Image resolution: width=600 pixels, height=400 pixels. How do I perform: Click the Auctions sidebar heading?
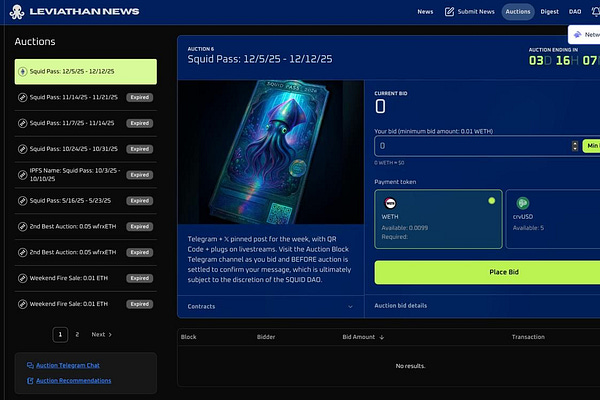pyautogui.click(x=35, y=42)
